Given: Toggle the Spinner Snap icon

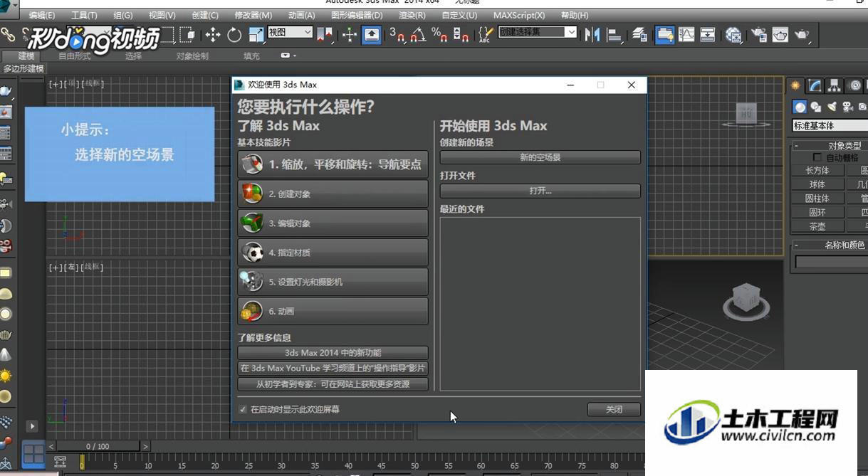Looking at the screenshot, I should click(461, 34).
